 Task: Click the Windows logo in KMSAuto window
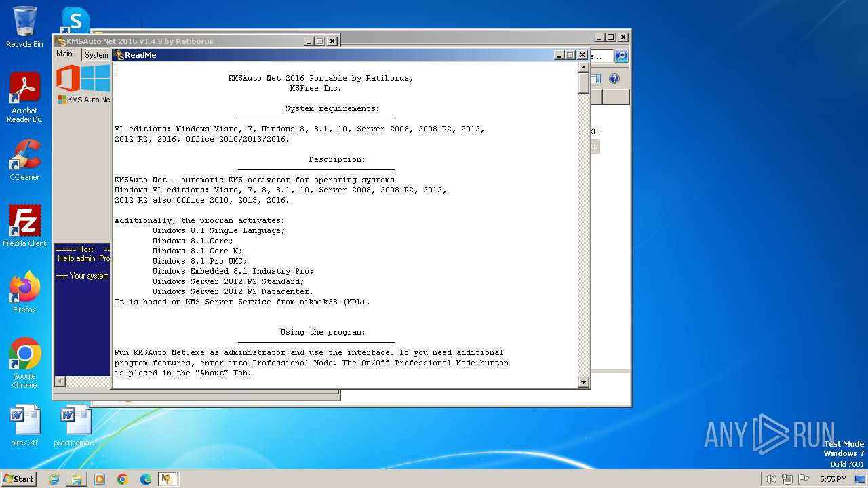coord(96,79)
